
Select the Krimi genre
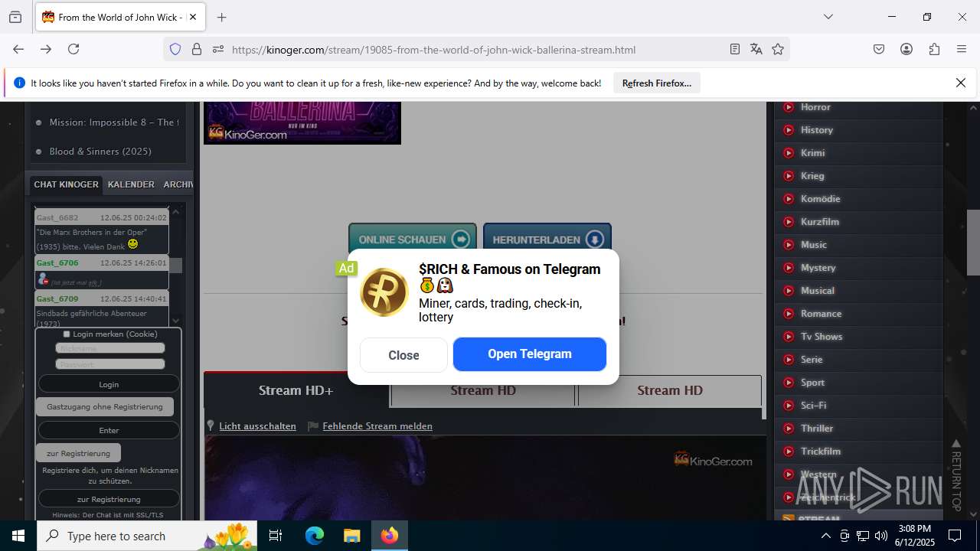[x=812, y=153]
